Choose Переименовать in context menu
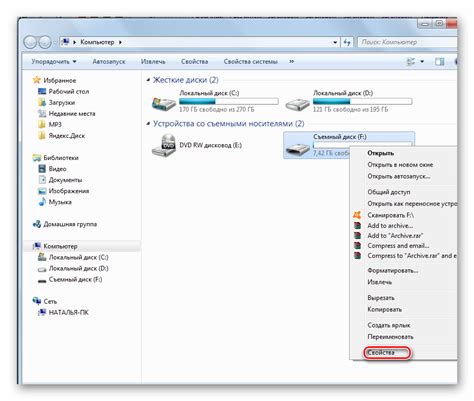The image size is (474, 401). tap(390, 337)
